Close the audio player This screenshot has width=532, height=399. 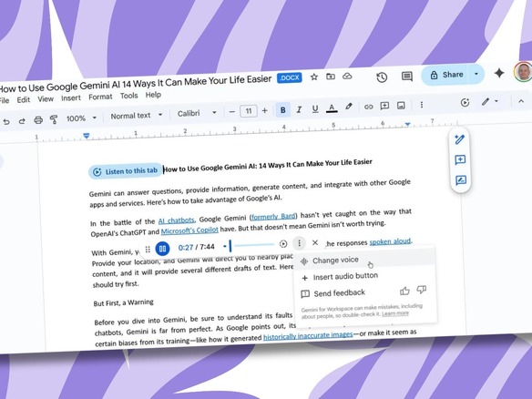(315, 242)
